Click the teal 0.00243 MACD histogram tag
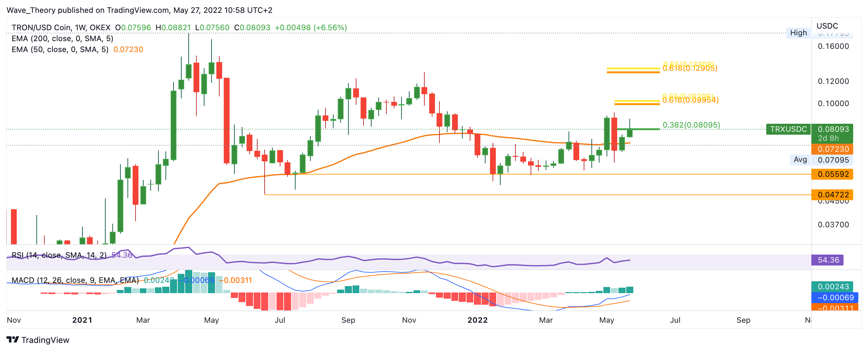The width and height of the screenshot is (868, 351). click(x=833, y=287)
